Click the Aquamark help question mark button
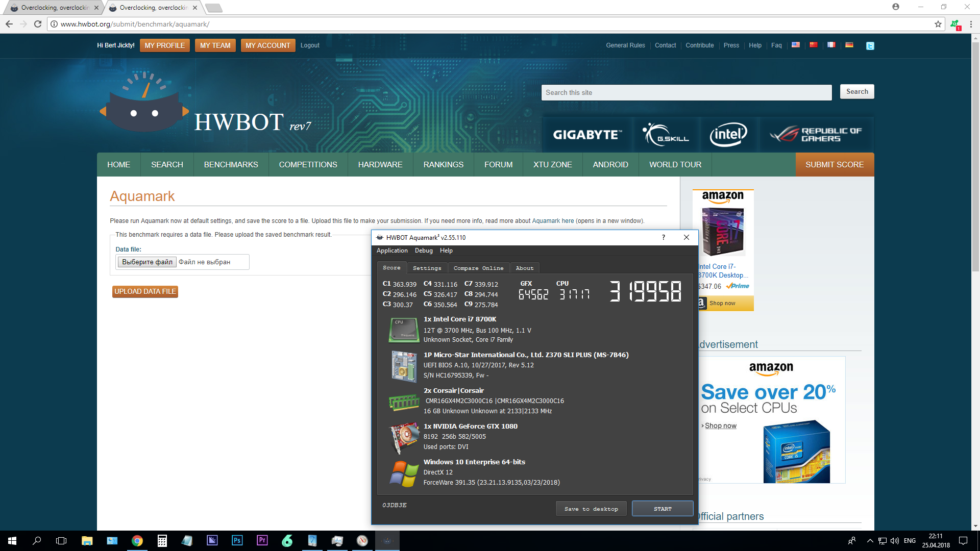 coord(663,237)
